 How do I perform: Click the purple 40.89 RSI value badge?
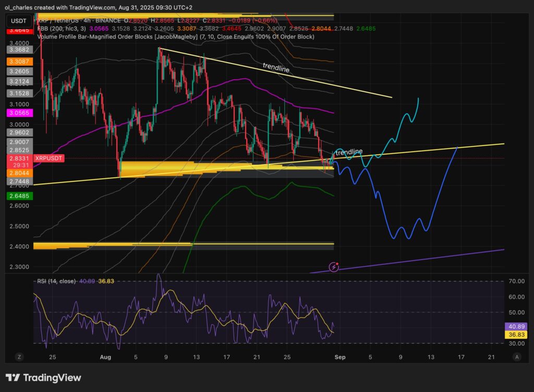pos(515,325)
